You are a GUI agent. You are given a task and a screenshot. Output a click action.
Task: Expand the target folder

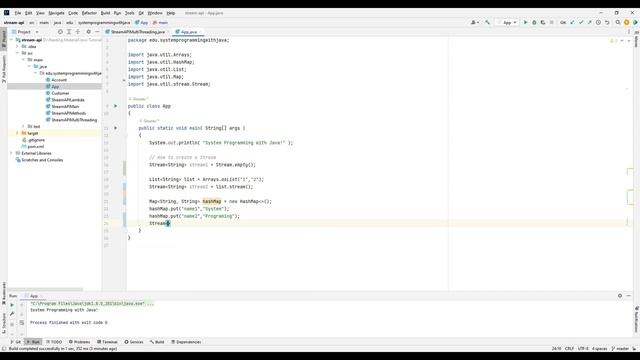(x=18, y=133)
